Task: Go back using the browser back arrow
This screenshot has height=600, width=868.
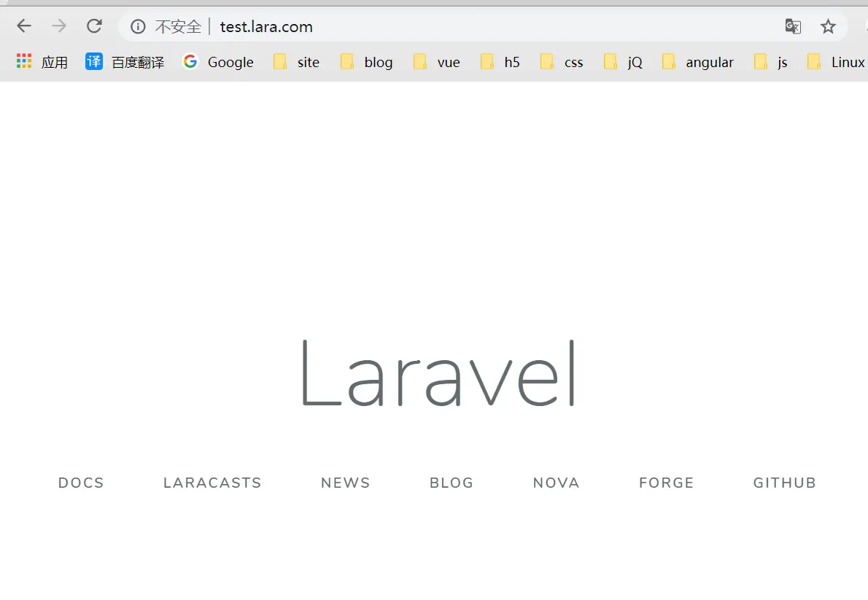Action: pos(24,26)
